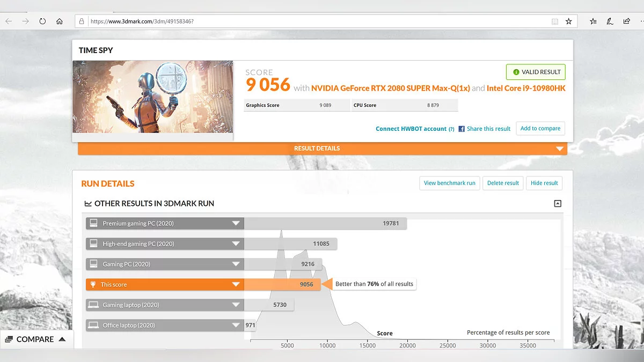Click the 9216 Gaming PC value
This screenshot has height=362, width=644.
(308, 264)
